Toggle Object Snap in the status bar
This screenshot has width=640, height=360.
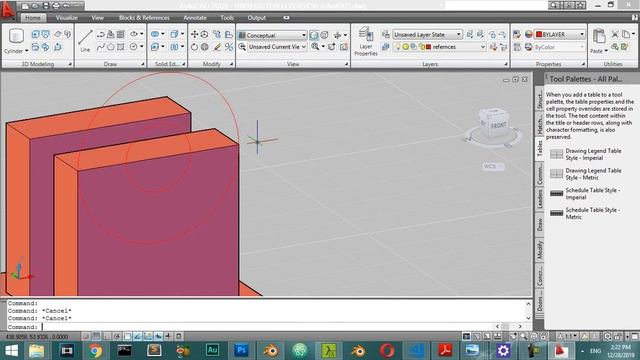pyautogui.click(x=127, y=336)
